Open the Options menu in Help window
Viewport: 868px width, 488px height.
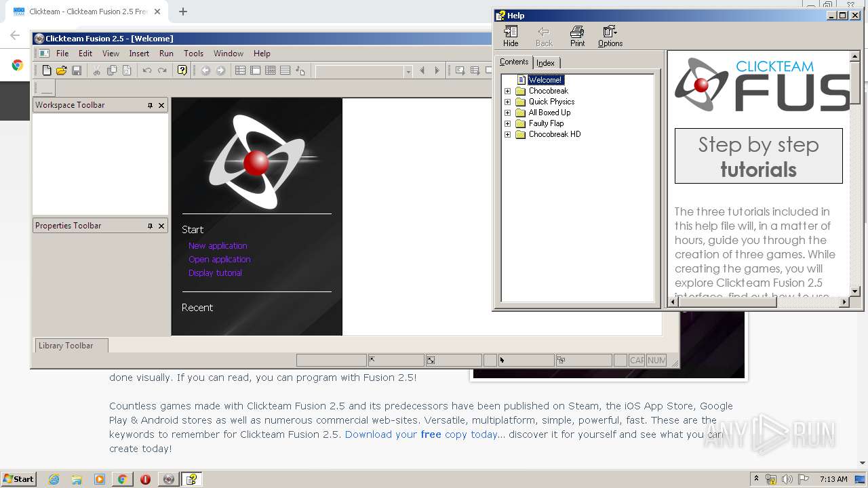coord(610,36)
